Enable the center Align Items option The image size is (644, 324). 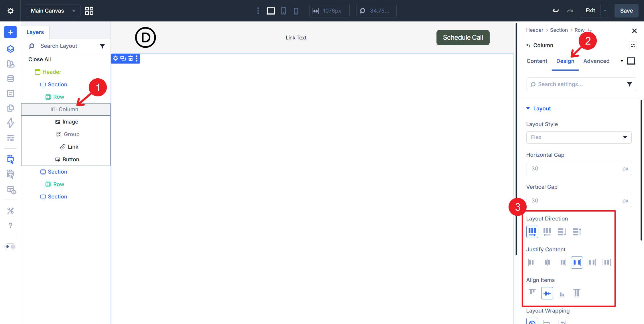click(x=547, y=293)
